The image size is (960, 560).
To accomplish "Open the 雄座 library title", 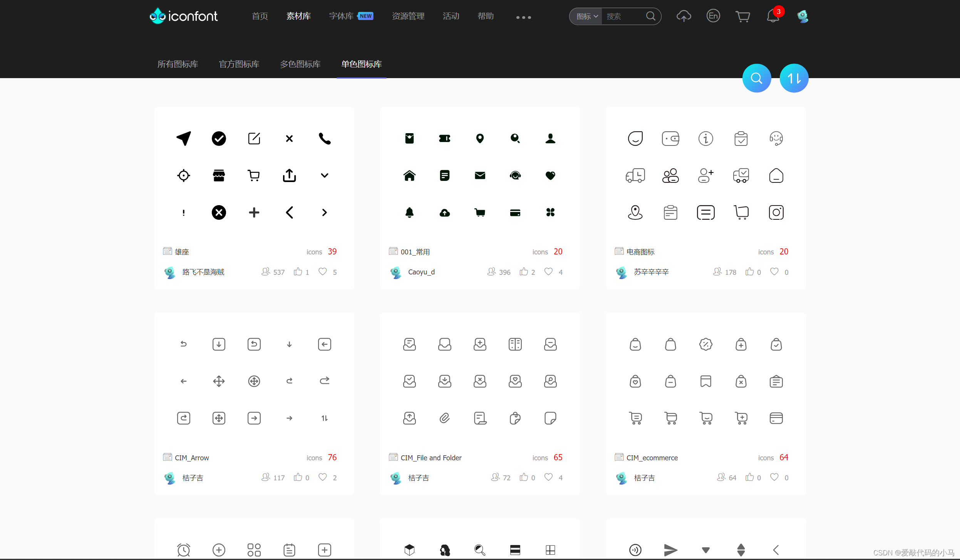I will [x=182, y=252].
